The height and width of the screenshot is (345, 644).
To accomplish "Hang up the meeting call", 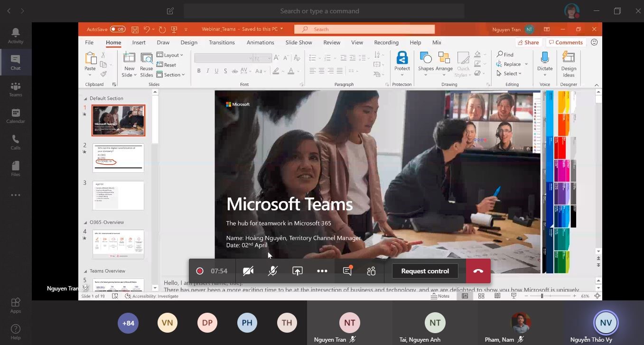I will [478, 271].
